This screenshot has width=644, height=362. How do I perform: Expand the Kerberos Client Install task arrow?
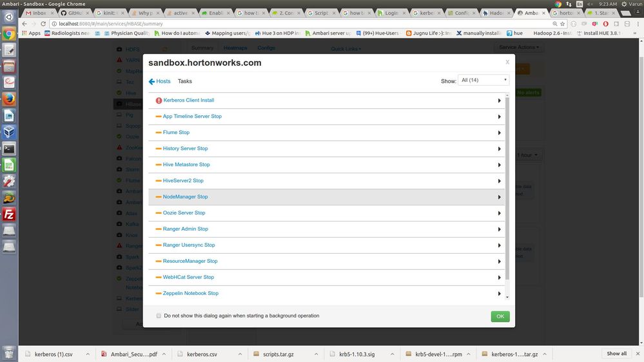[499, 100]
